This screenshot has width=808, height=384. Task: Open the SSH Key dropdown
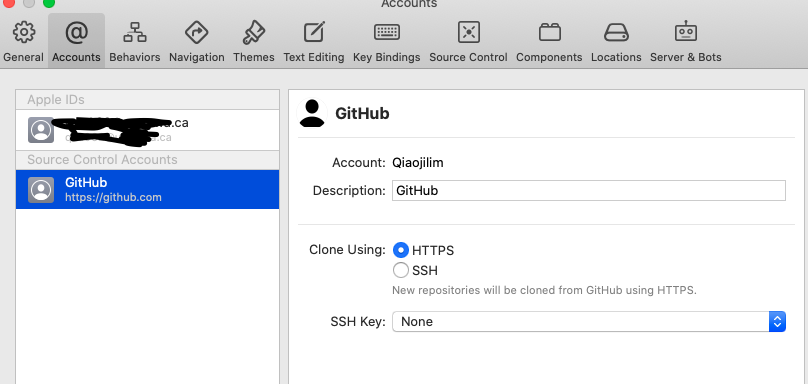pyautogui.click(x=588, y=322)
